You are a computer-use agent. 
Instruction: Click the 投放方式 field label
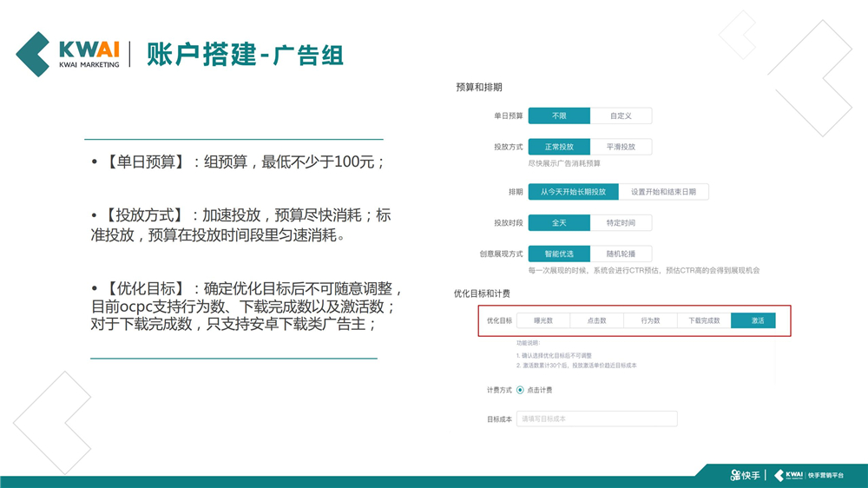coord(508,147)
